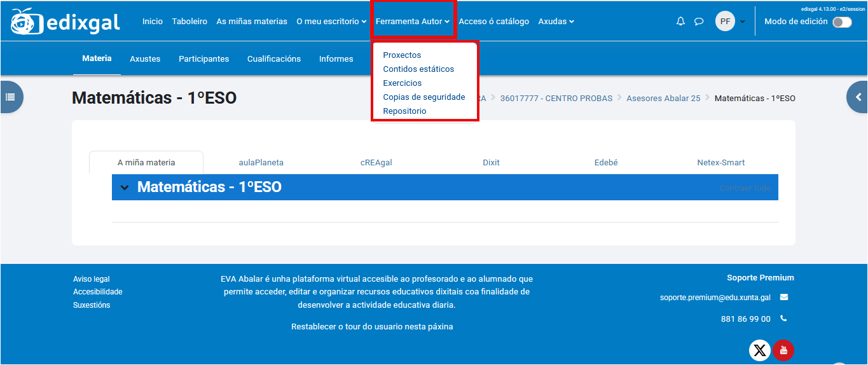The height and width of the screenshot is (365, 868).
Task: Click Asesores Abalar 25 breadcrumb
Action: coord(663,99)
